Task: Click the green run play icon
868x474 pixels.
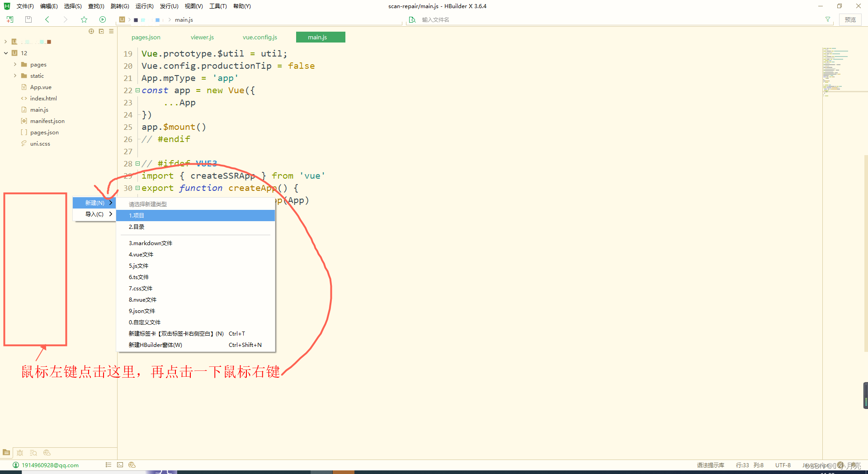Action: point(103,19)
